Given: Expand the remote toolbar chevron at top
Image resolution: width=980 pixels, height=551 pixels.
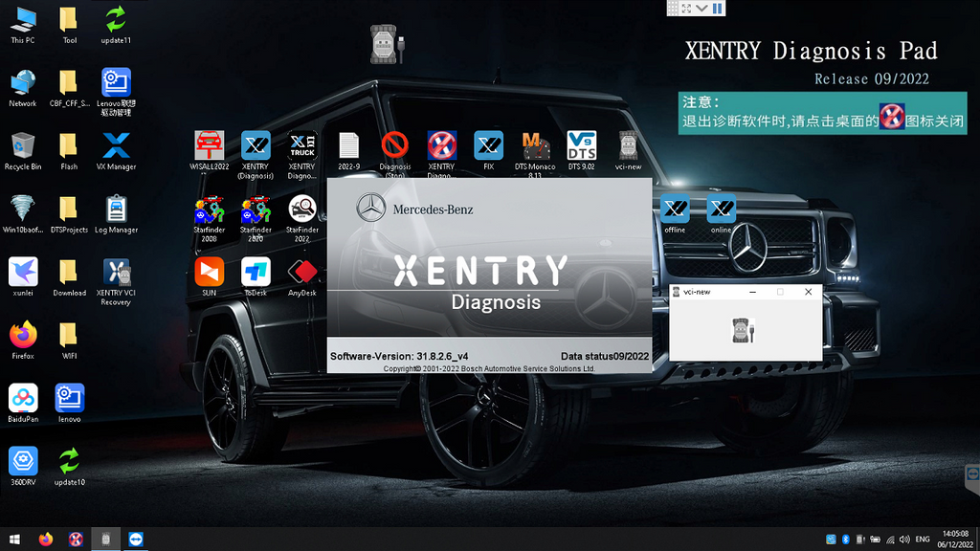Looking at the screenshot, I should point(702,8).
